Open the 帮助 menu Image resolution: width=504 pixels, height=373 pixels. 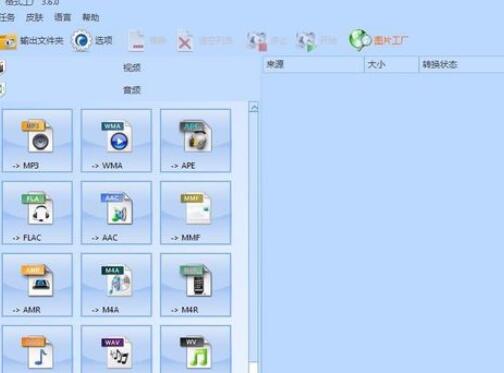91,17
